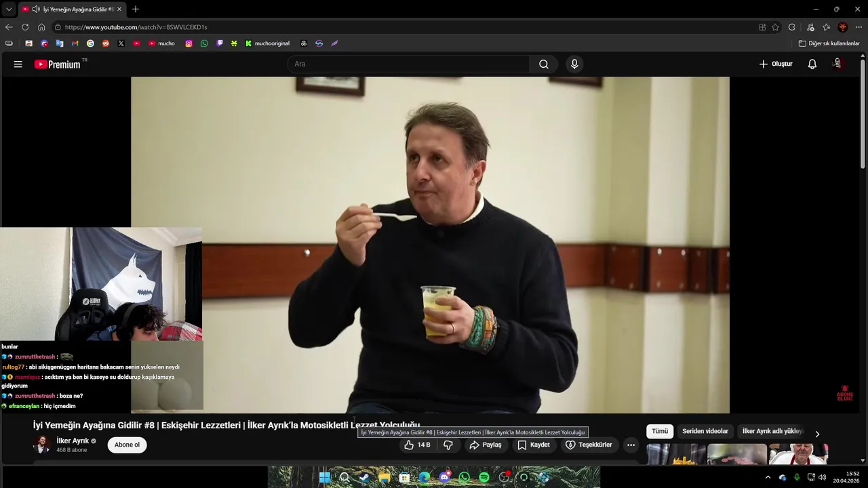
Task: Click chat username efranceylan
Action: coord(24,406)
